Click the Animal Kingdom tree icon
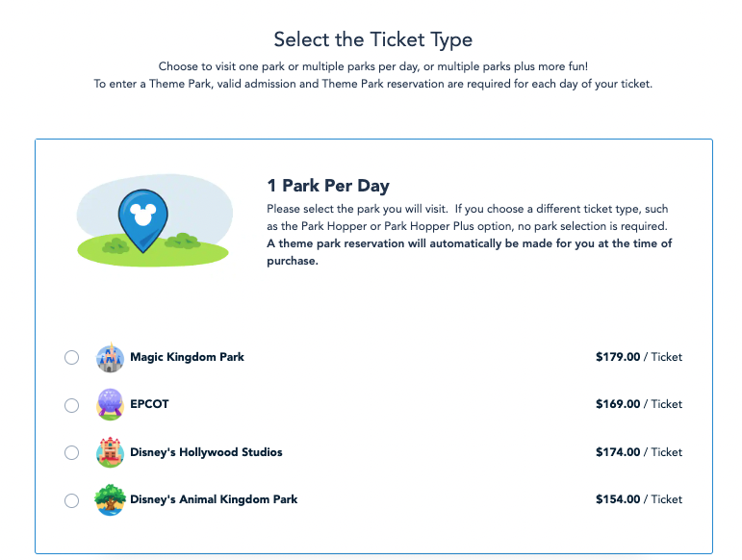 click(110, 500)
